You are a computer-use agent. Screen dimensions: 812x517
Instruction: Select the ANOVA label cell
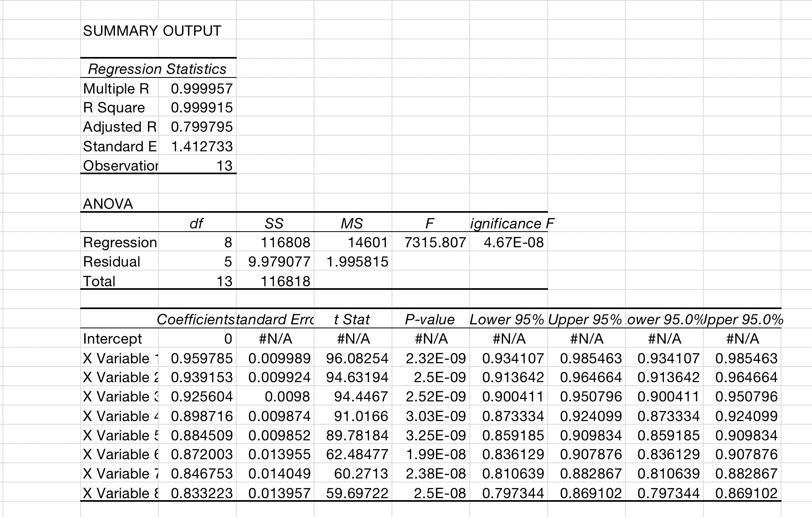pos(108,204)
